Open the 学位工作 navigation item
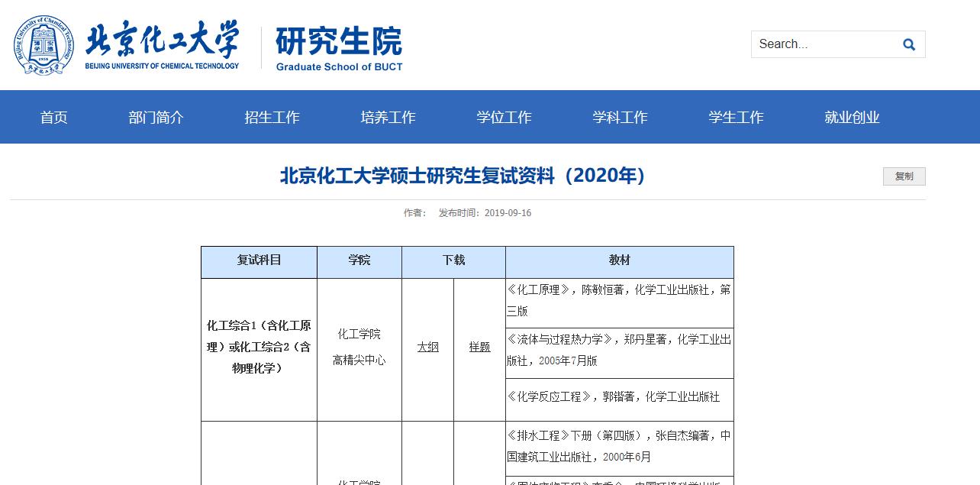 tap(505, 117)
